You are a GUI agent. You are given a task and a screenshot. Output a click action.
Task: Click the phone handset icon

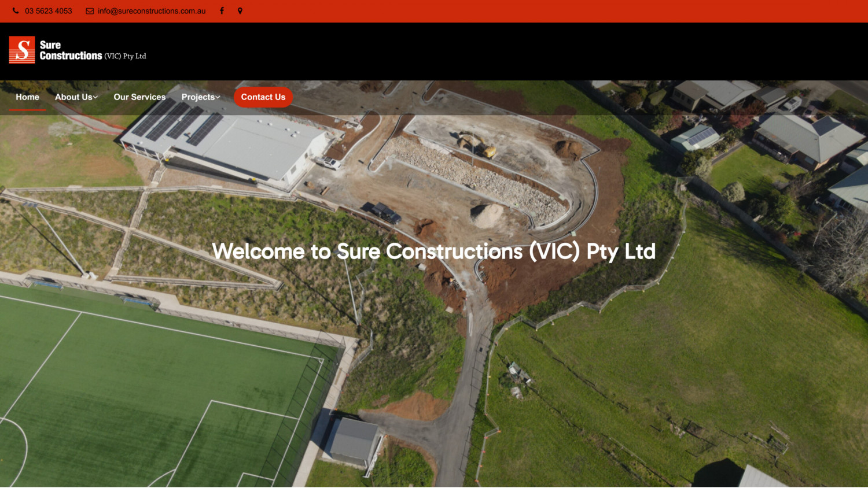click(x=16, y=11)
